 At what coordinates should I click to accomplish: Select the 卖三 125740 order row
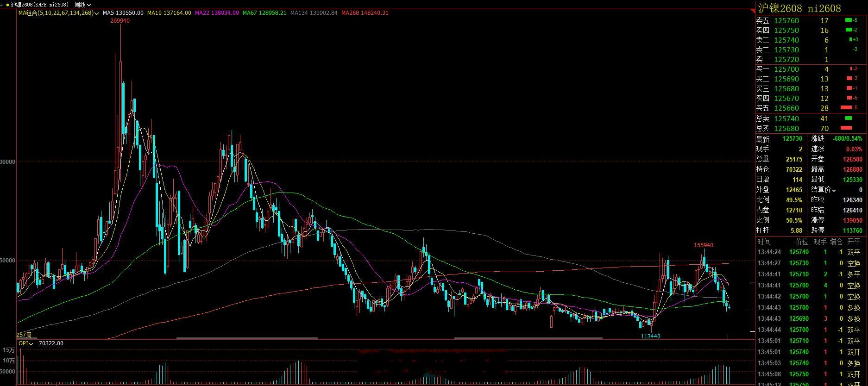[811, 40]
